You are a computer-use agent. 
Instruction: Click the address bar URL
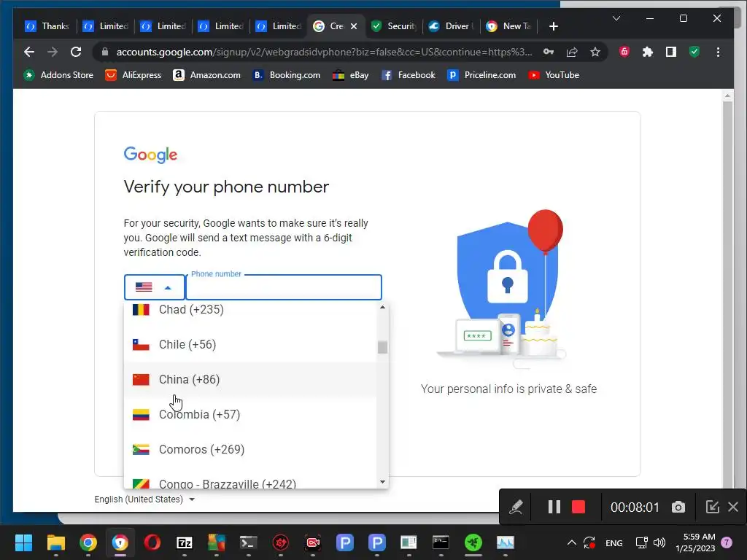(x=324, y=52)
